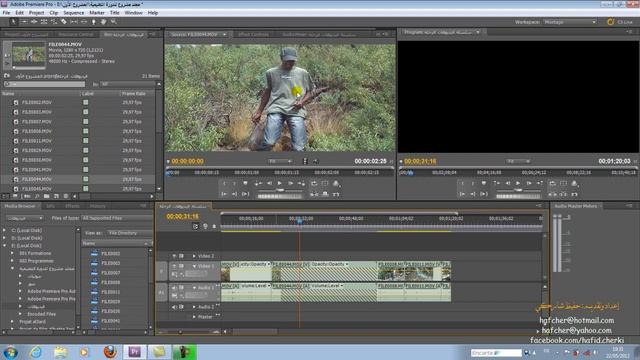Open the File menu
This screenshot has height=360, width=640.
coord(7,13)
